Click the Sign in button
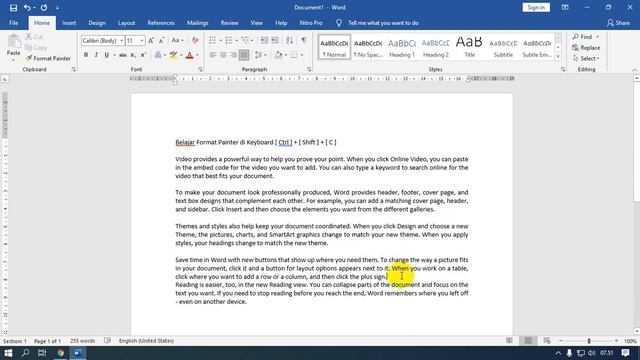The height and width of the screenshot is (360, 640). click(x=536, y=7)
